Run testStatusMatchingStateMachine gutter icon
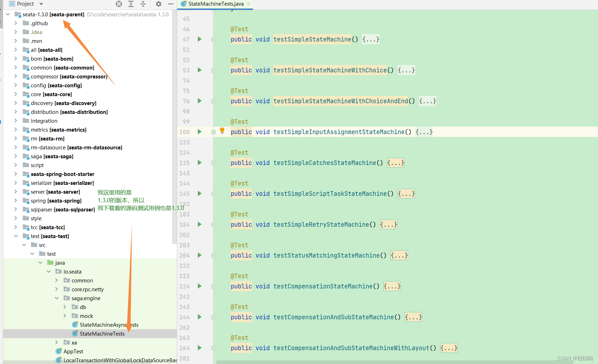The width and height of the screenshot is (598, 364). click(199, 255)
